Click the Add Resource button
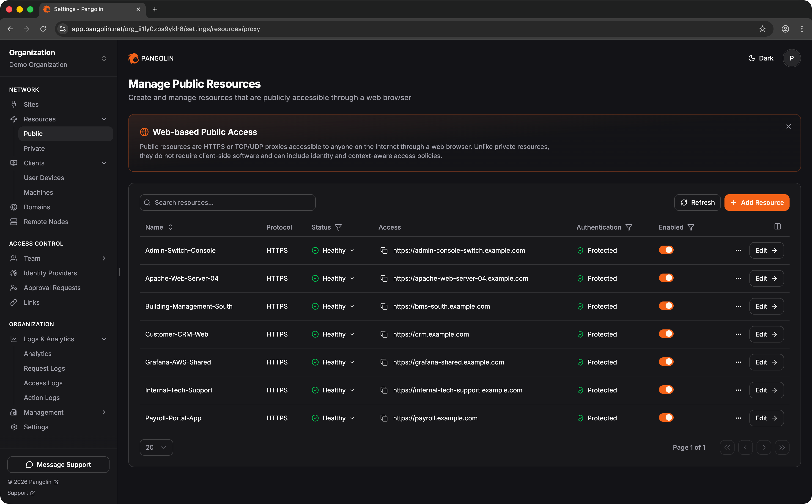 coord(757,203)
